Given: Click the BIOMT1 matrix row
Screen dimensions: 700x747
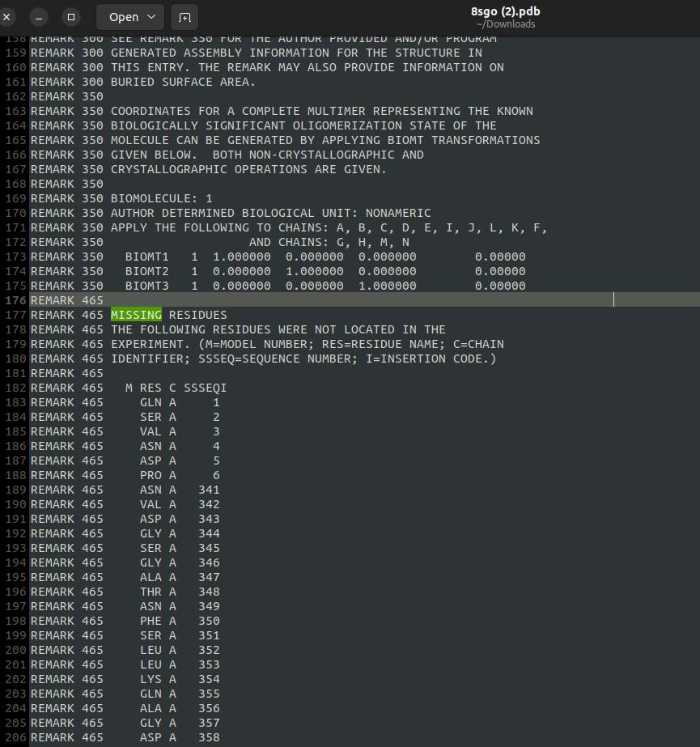Looking at the screenshot, I should point(324,257).
